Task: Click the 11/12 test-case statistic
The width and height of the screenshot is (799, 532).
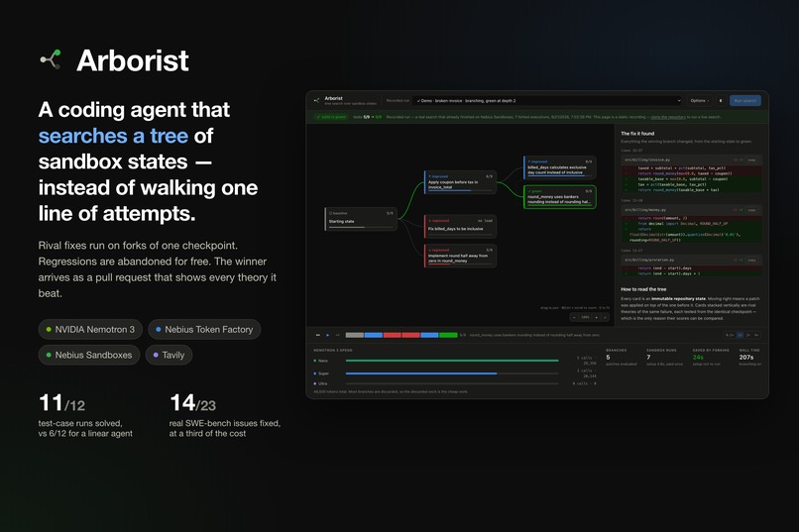Action: tap(61, 403)
